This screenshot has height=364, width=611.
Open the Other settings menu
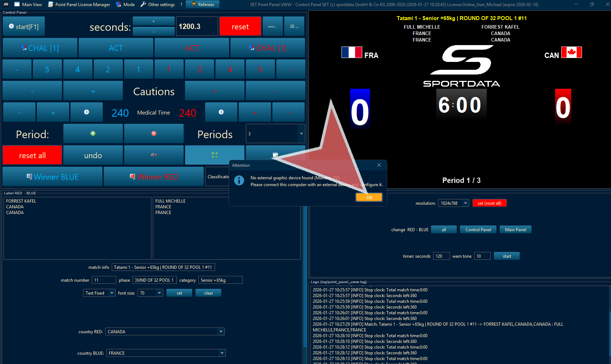point(157,5)
